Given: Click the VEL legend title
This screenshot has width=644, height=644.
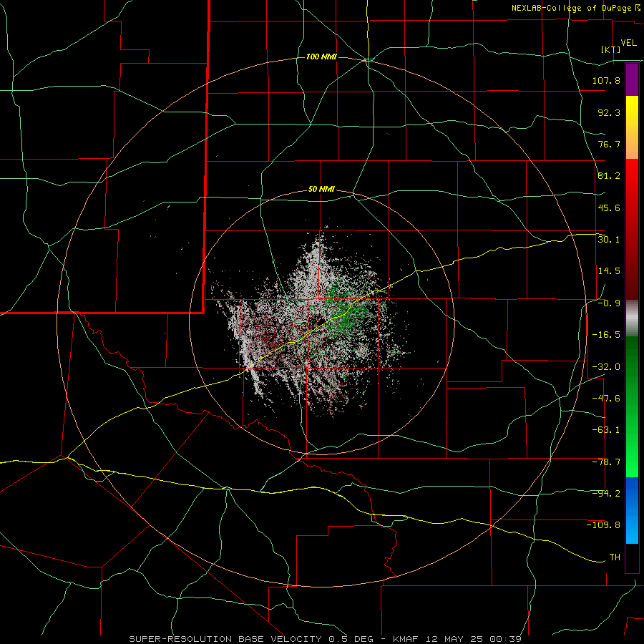Looking at the screenshot, I should tap(628, 43).
